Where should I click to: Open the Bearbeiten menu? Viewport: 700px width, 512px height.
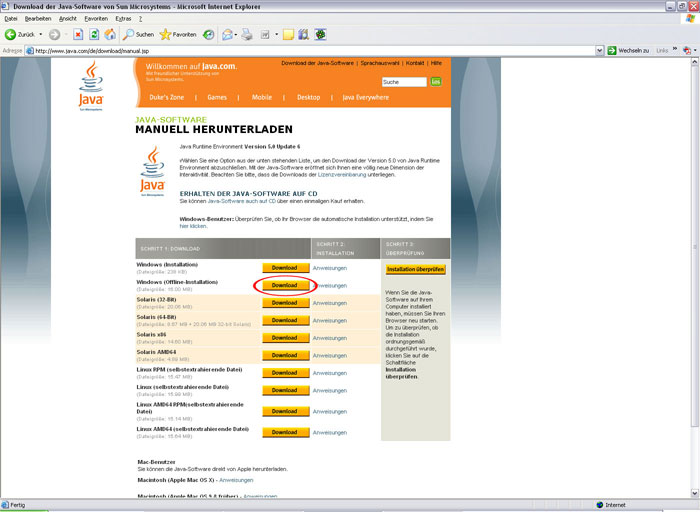38,19
